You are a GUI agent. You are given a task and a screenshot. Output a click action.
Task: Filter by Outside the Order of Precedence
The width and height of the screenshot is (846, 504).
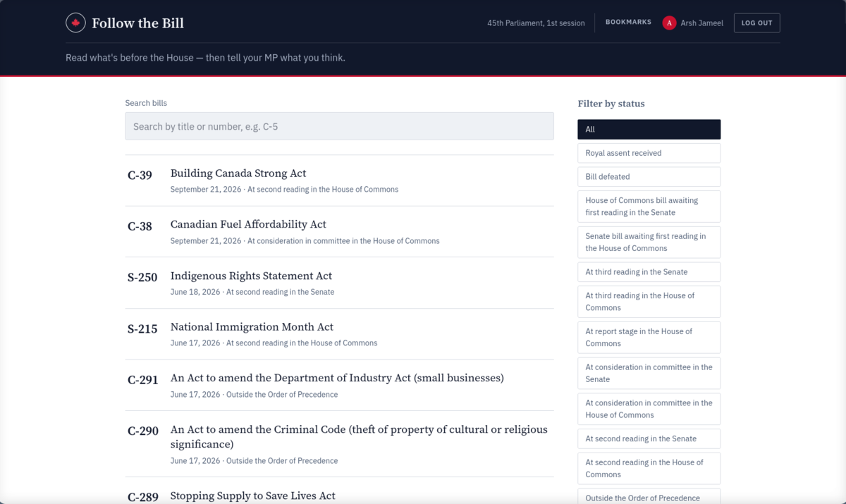click(x=649, y=496)
